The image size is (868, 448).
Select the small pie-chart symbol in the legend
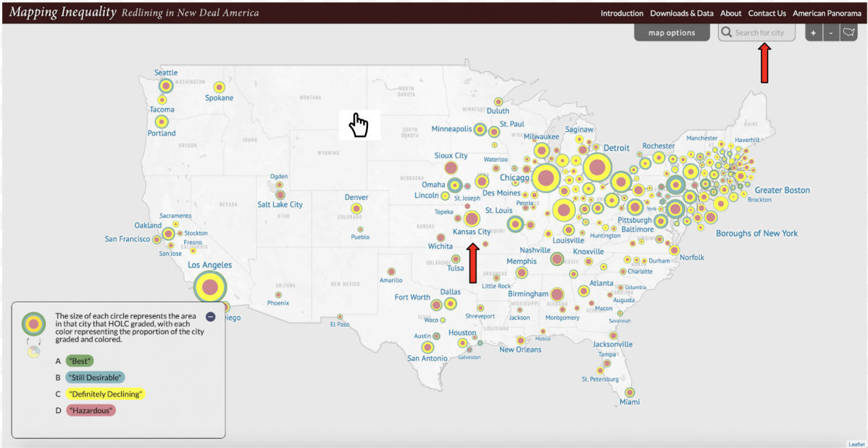[33, 351]
